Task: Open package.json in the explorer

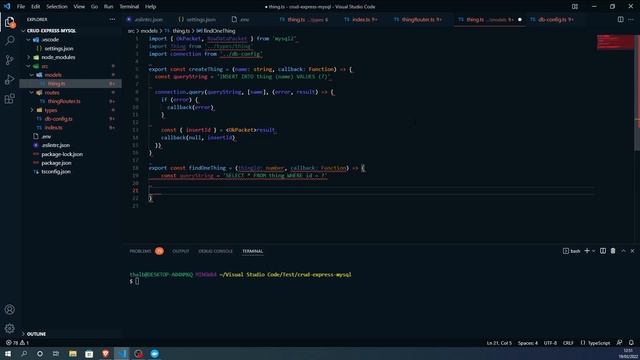Action: [x=56, y=163]
